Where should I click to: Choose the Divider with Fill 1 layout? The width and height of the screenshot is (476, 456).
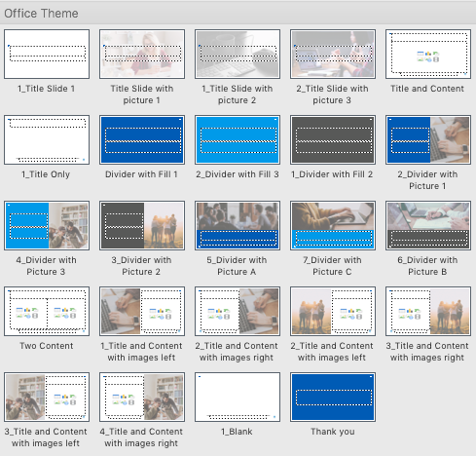tap(142, 139)
